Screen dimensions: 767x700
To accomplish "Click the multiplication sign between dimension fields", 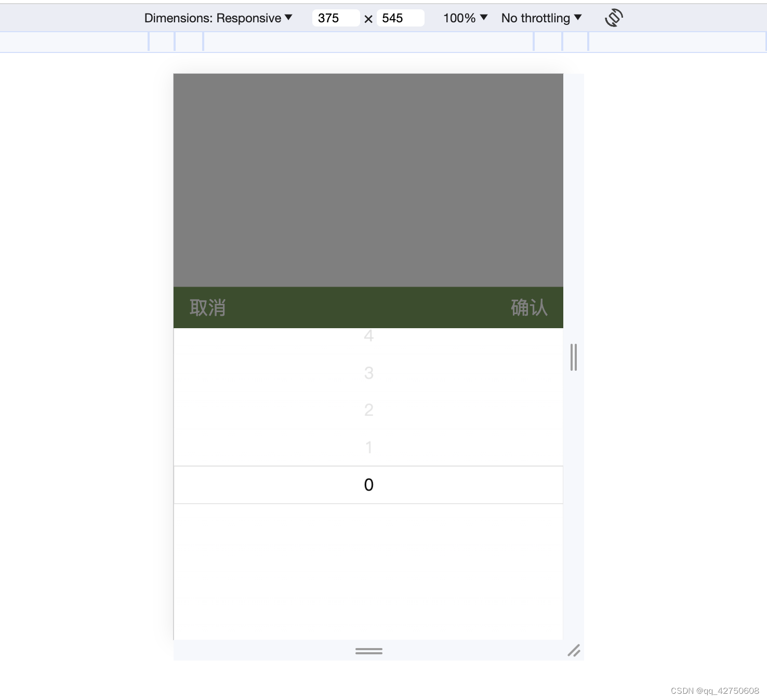I will [368, 18].
